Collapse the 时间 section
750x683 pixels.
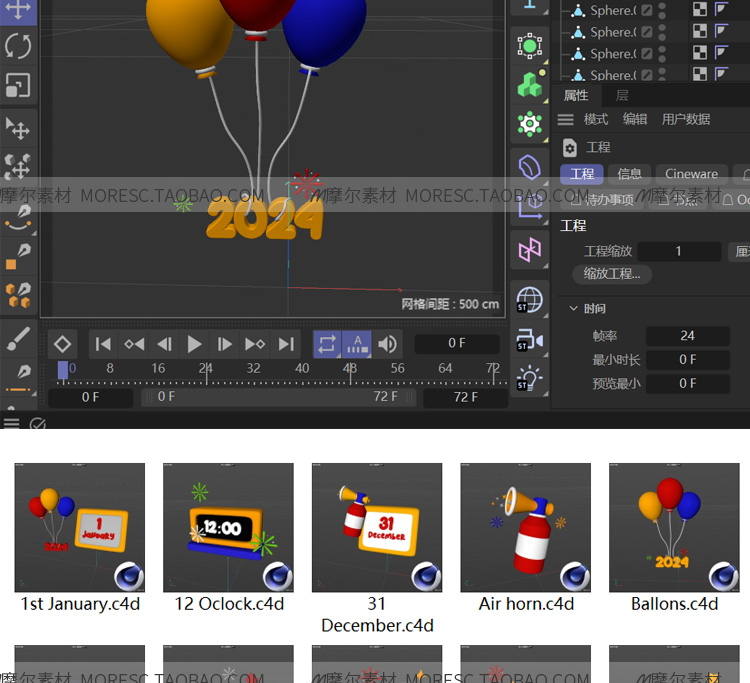tap(574, 308)
